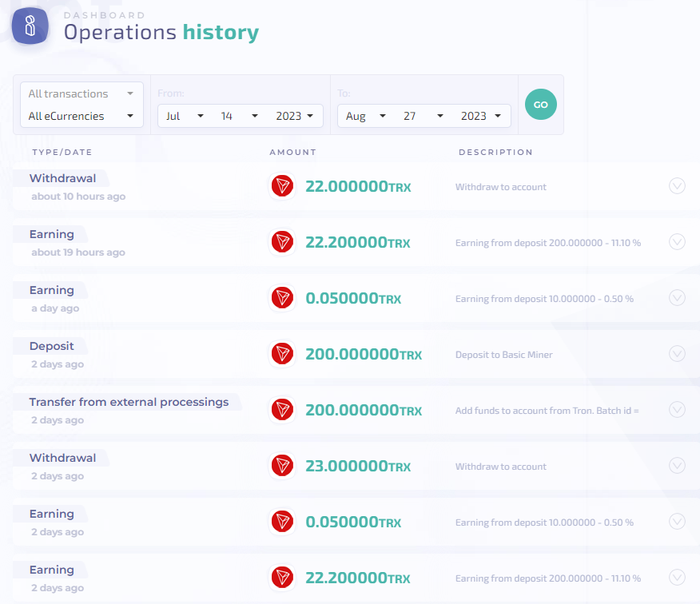Image resolution: width=700 pixels, height=604 pixels.
Task: Click the Operations history page title
Action: pos(161,33)
